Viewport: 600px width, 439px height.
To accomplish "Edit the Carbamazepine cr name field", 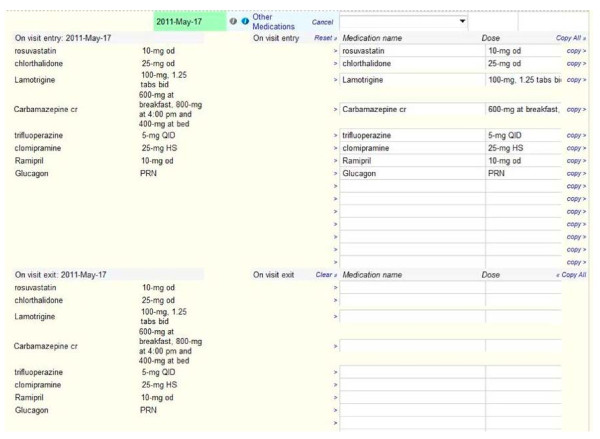I will point(412,109).
